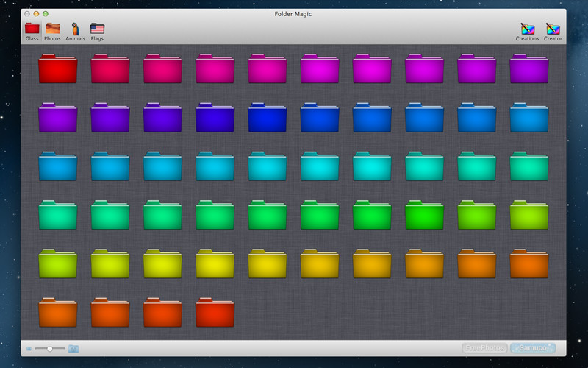588x368 pixels.
Task: Pick the crimson folder, second in top row
Action: pyautogui.click(x=110, y=68)
